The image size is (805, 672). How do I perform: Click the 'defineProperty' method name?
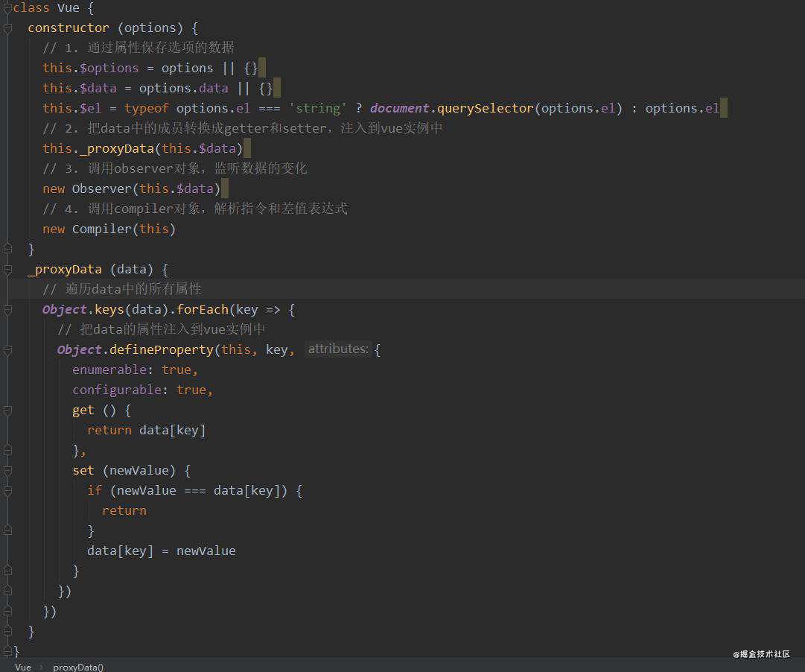(x=161, y=350)
